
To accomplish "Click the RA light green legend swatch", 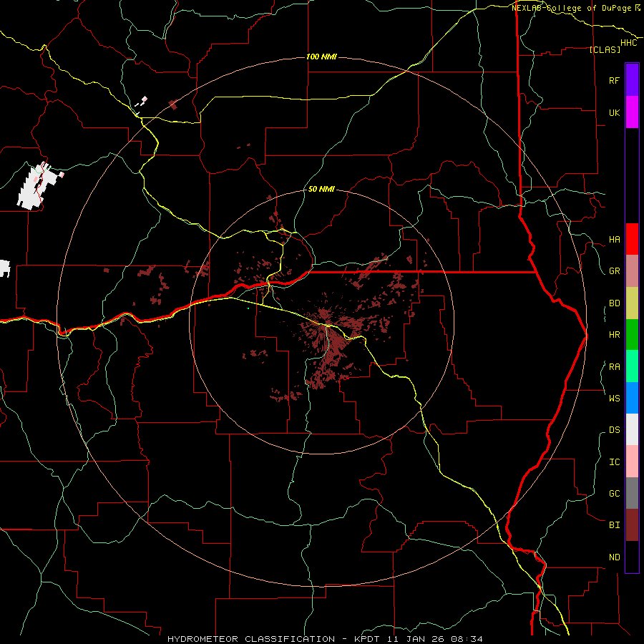I will click(x=632, y=366).
